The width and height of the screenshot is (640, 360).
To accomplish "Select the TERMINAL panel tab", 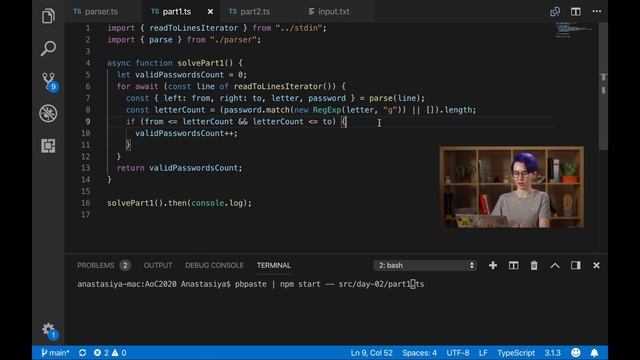I will tap(274, 265).
